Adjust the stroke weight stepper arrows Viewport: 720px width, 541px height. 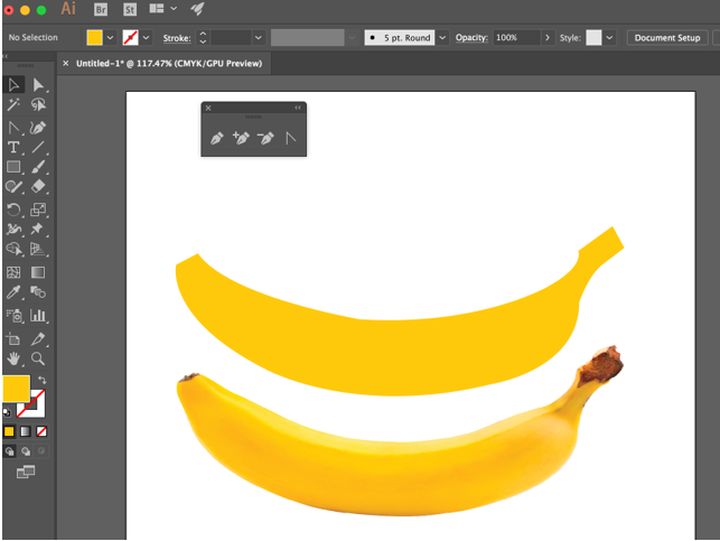pyautogui.click(x=203, y=38)
